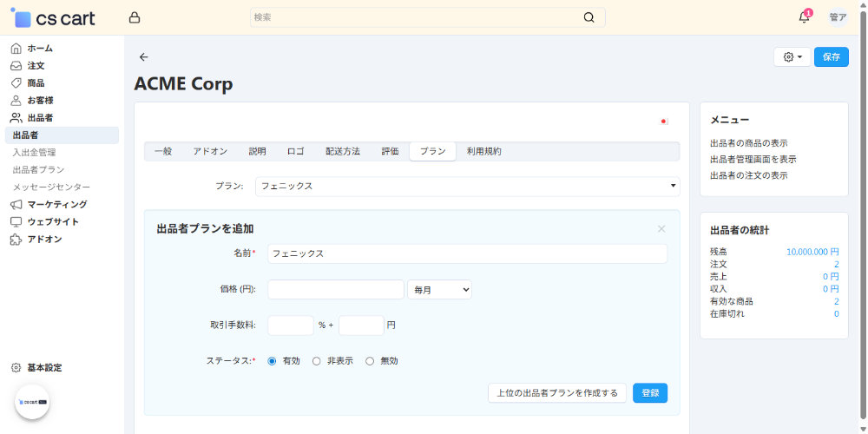Click the Japan flag language icon

[664, 122]
